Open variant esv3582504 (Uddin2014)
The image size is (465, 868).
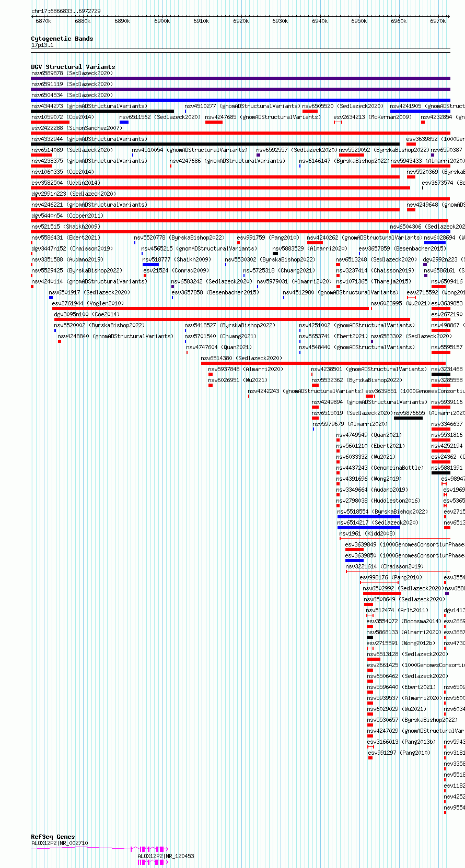click(66, 183)
